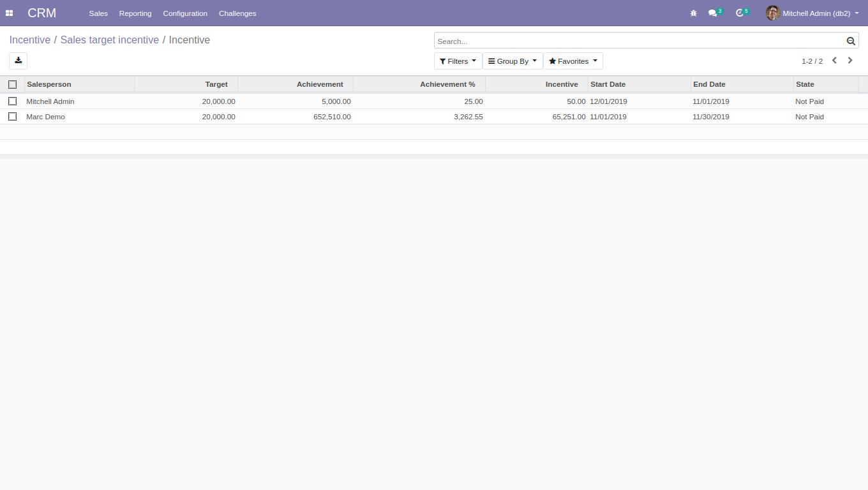
Task: Click the export download icon button
Action: pos(18,61)
